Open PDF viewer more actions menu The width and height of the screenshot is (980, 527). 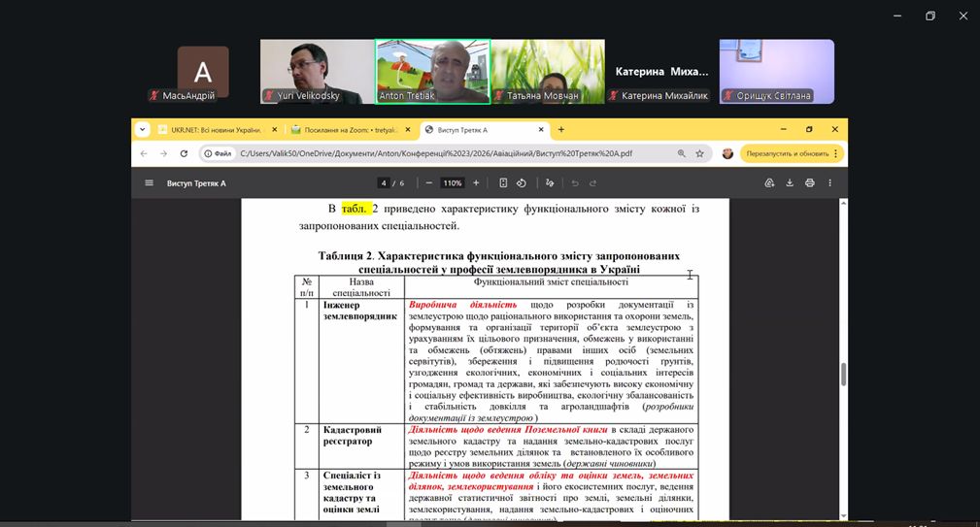coord(829,182)
